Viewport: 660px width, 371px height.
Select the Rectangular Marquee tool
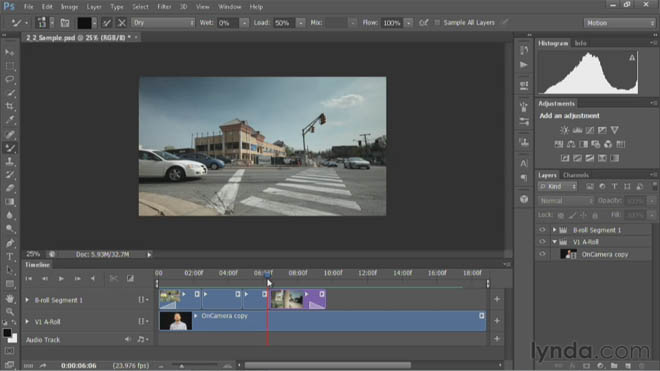coord(10,66)
